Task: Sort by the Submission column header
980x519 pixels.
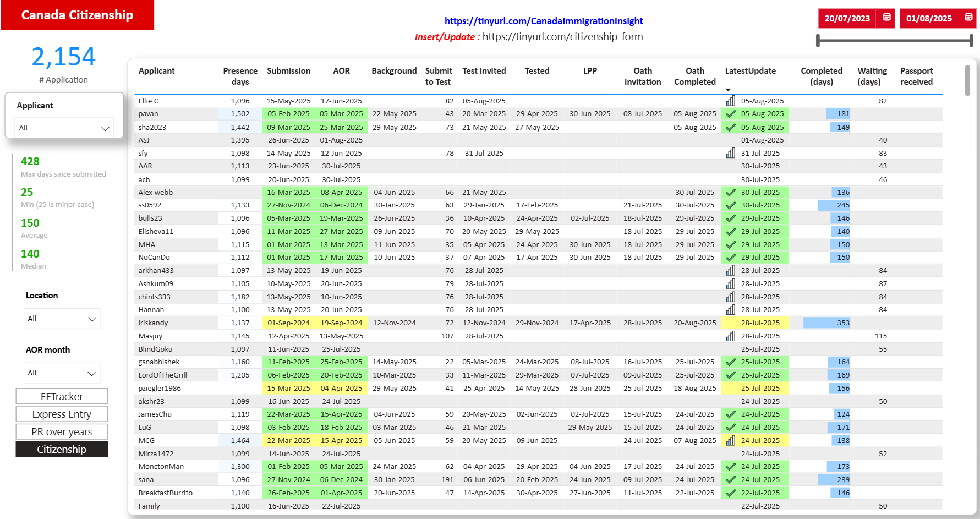Action: 289,71
